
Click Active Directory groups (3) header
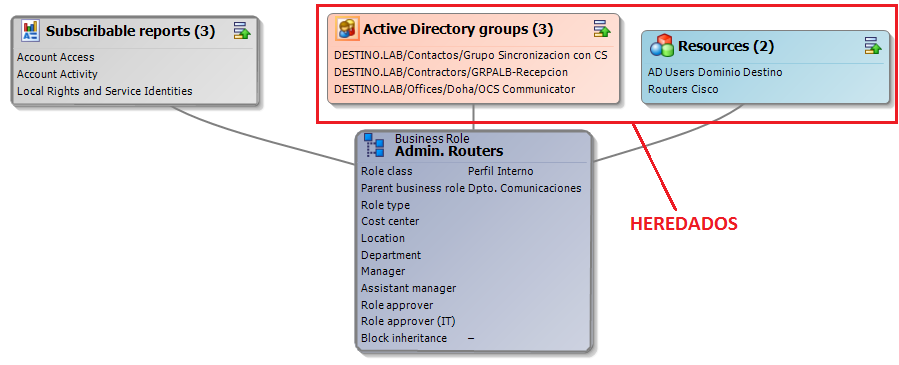[458, 29]
